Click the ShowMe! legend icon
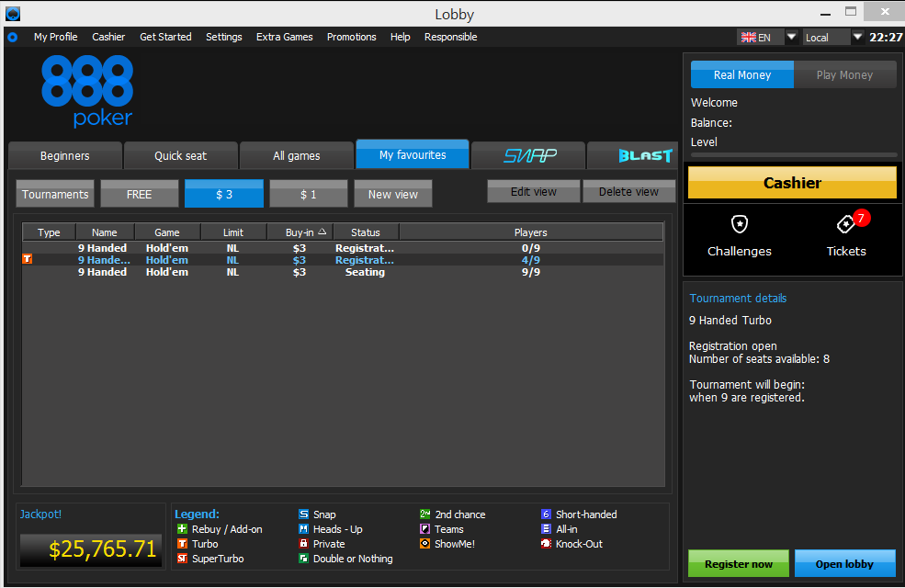The height and width of the screenshot is (588, 905). coord(424,544)
